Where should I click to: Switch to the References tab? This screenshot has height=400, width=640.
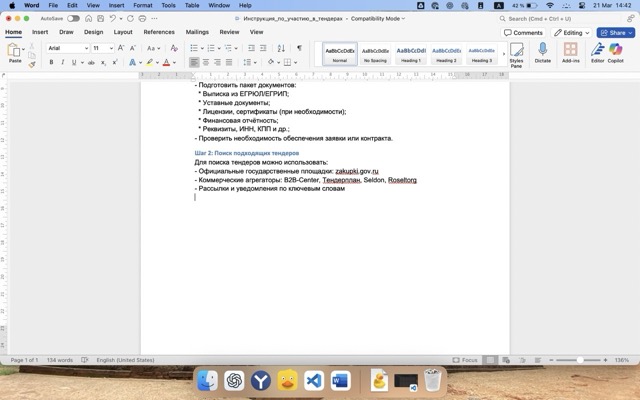point(158,32)
